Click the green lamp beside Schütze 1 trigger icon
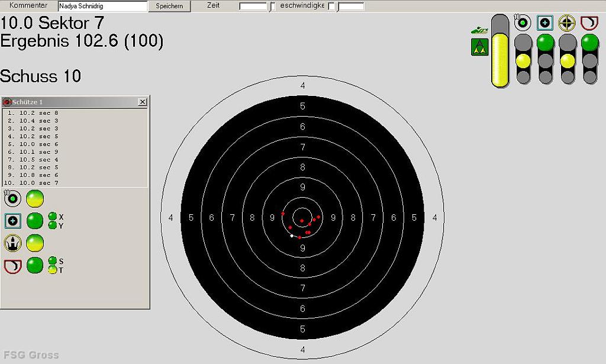606x364 pixels. coord(35,266)
